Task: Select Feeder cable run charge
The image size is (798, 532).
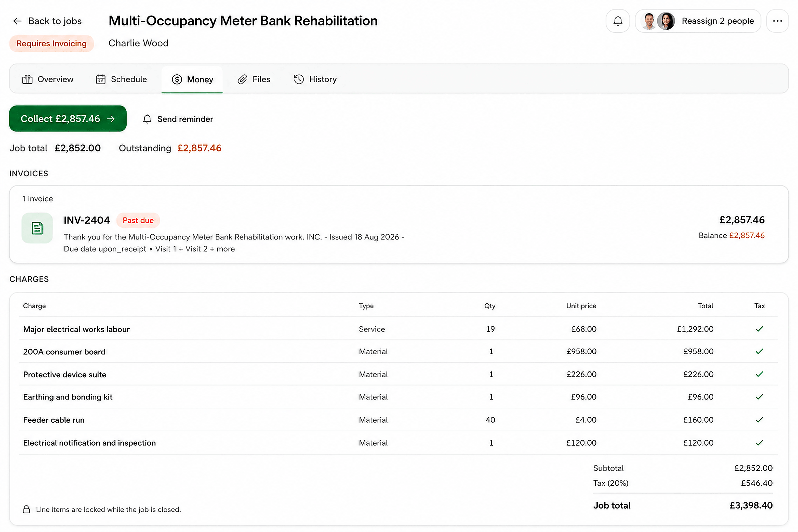Action: pyautogui.click(x=398, y=420)
